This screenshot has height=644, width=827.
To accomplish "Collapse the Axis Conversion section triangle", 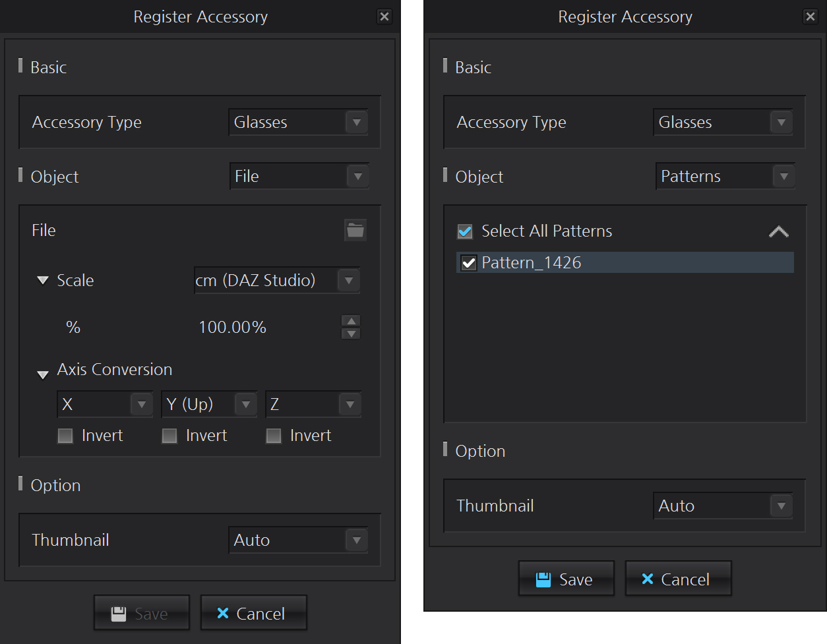I will (x=43, y=374).
